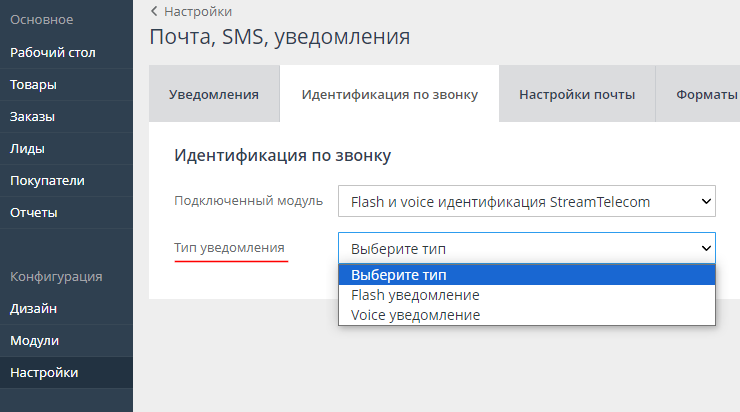740x412 pixels.
Task: View Отчеты from the sidebar
Action: coord(34,212)
